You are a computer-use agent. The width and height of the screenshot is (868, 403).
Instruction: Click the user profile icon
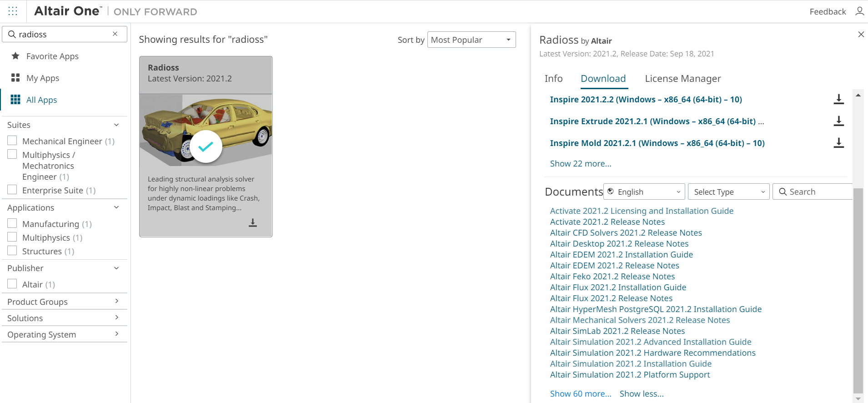859,11
